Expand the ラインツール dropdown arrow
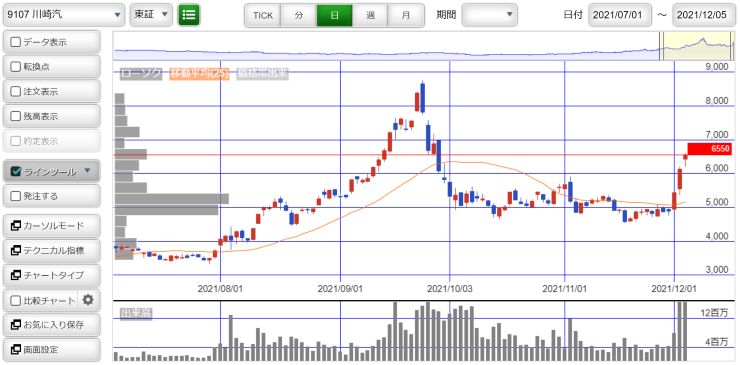The width and height of the screenshot is (740, 365). point(87,171)
